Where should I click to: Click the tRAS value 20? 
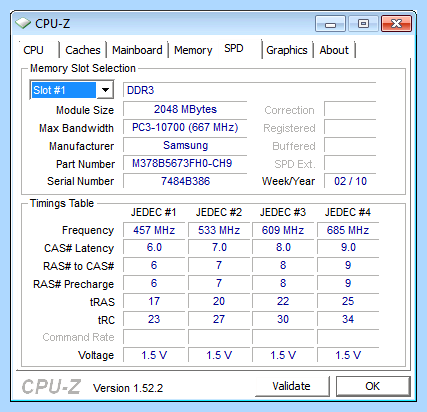click(219, 301)
